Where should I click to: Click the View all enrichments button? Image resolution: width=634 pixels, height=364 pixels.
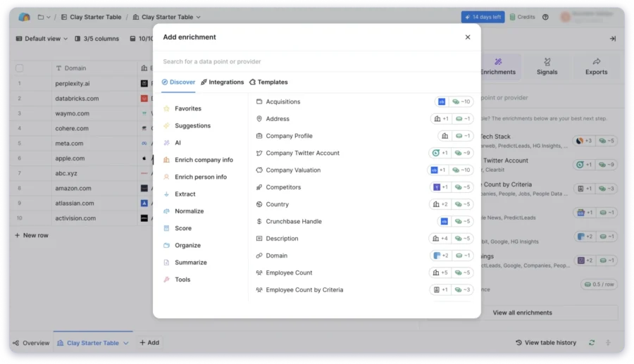[x=522, y=313]
